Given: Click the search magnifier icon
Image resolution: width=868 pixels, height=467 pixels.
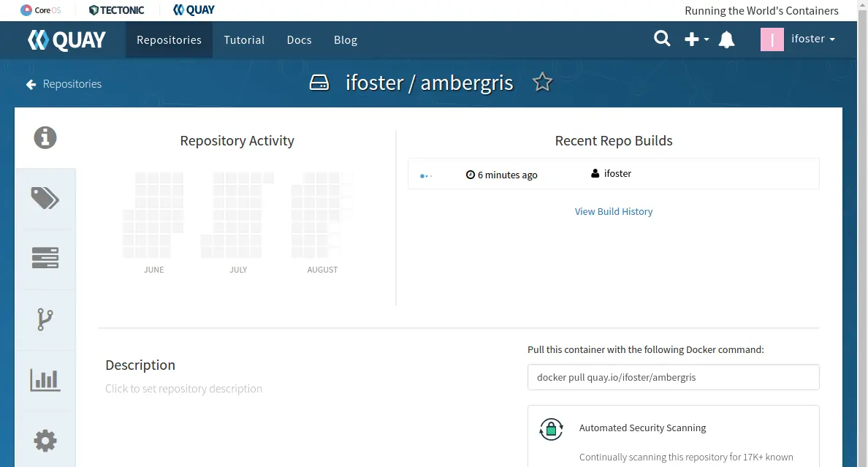Looking at the screenshot, I should [662, 39].
